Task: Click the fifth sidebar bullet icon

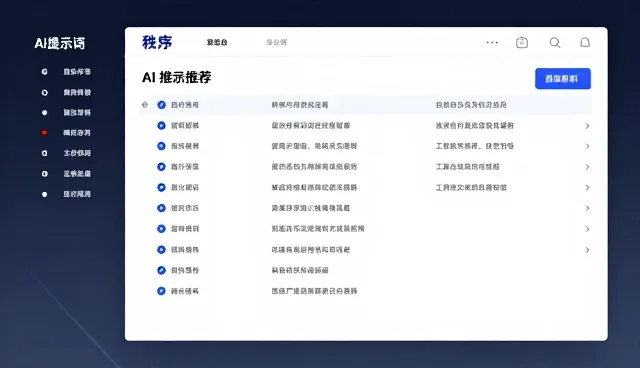Action: coord(44,153)
